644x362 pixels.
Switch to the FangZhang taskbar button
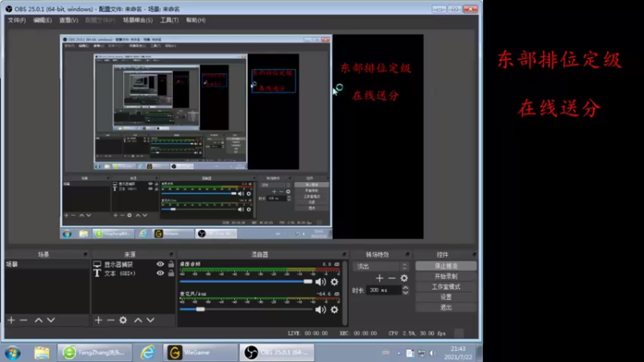point(95,352)
